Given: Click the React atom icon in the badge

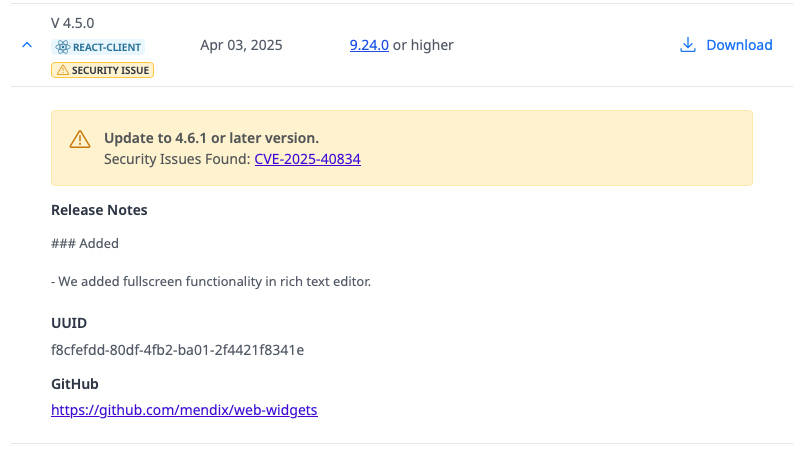Looking at the screenshot, I should click(x=62, y=47).
